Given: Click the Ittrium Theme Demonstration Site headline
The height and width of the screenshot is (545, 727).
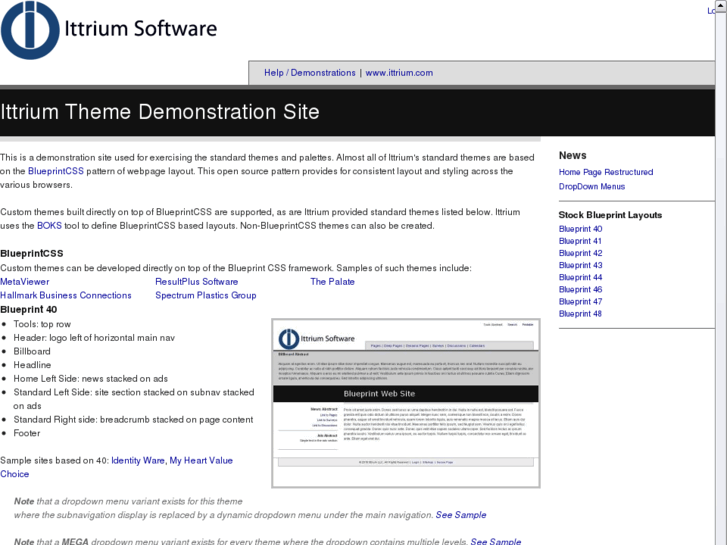Looking at the screenshot, I should click(x=160, y=112).
